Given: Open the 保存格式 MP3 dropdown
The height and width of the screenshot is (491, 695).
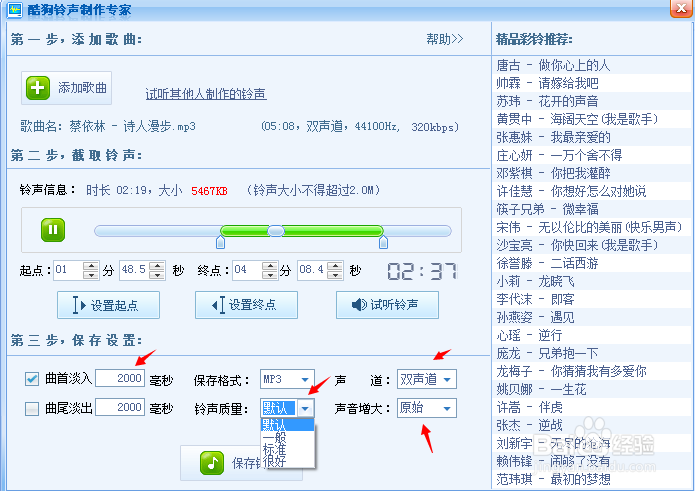Looking at the screenshot, I should tap(287, 379).
